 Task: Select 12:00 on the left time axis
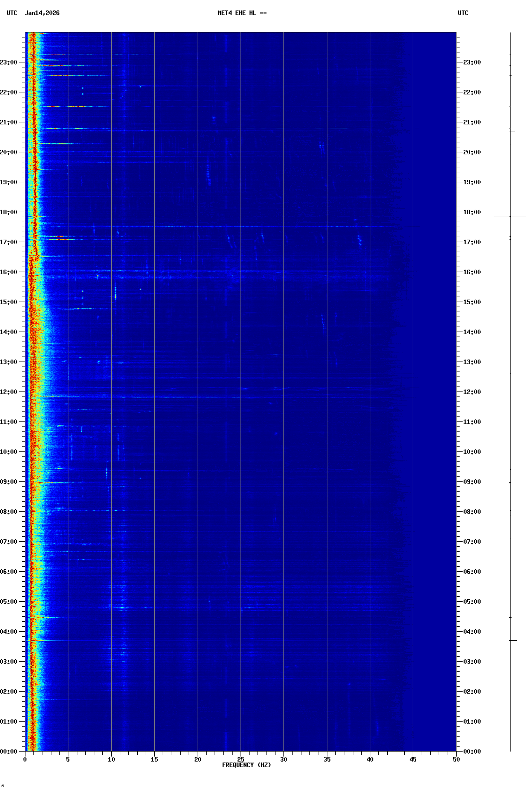click(x=9, y=392)
